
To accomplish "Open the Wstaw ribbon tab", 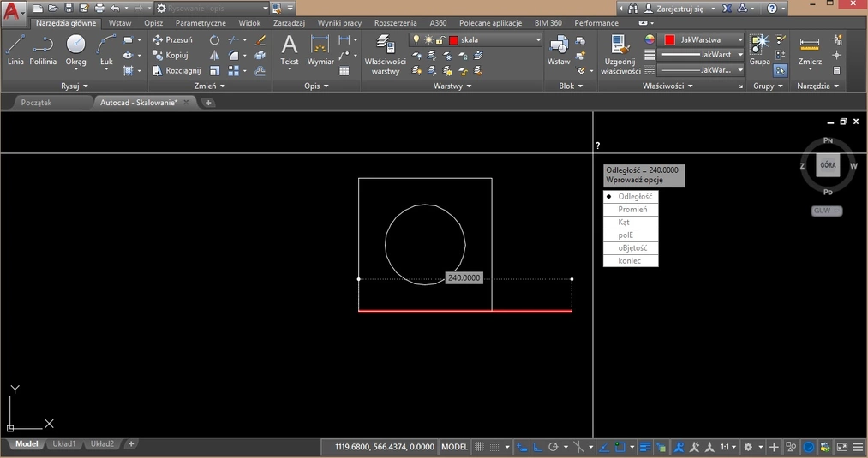I will pyautogui.click(x=120, y=23).
